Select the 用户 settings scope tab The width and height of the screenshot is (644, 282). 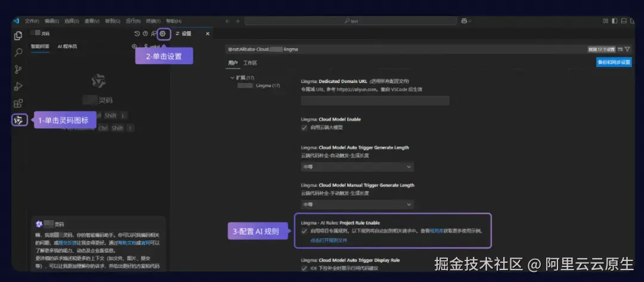[x=233, y=63]
